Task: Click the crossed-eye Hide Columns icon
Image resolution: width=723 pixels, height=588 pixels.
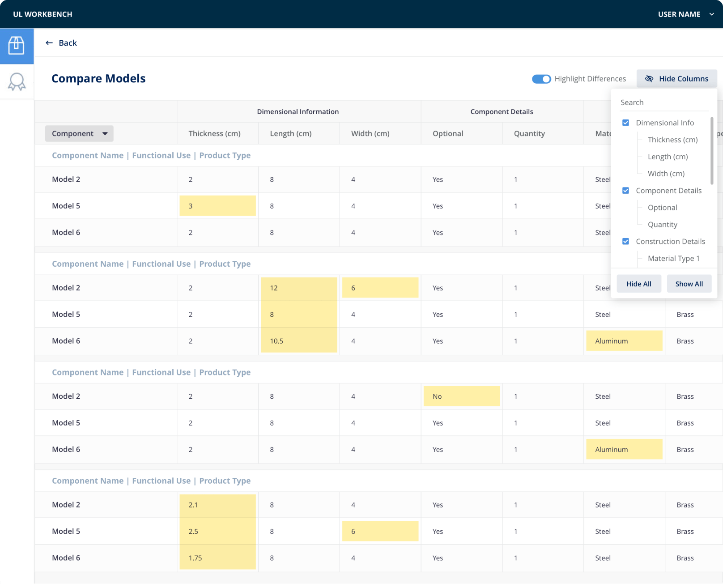Action: click(x=649, y=79)
